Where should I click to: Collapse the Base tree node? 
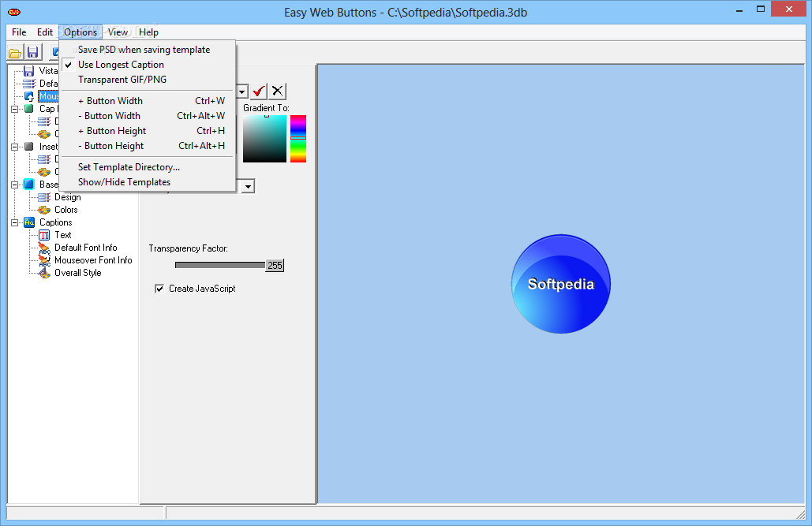coord(15,185)
